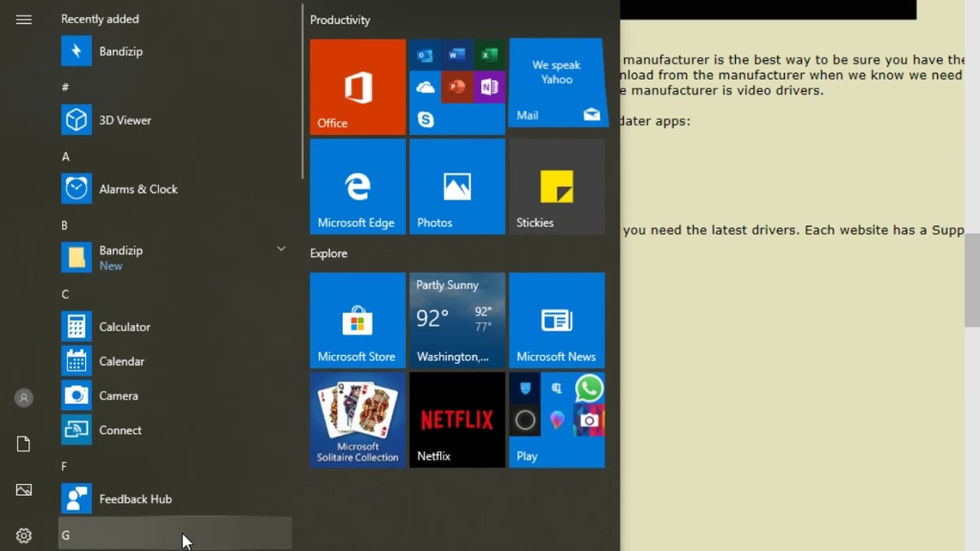Click the Explore group heading
This screenshot has height=551, width=980.
(x=328, y=253)
